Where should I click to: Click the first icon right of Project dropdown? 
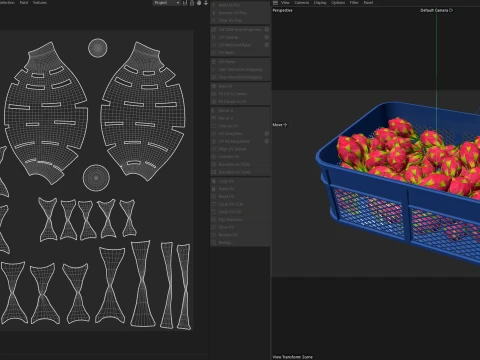coord(185,3)
